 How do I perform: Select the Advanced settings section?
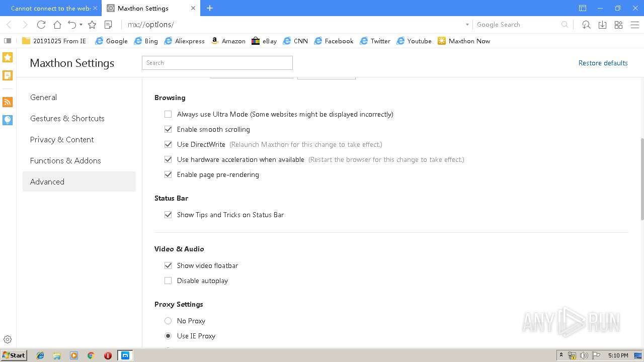[x=79, y=182]
